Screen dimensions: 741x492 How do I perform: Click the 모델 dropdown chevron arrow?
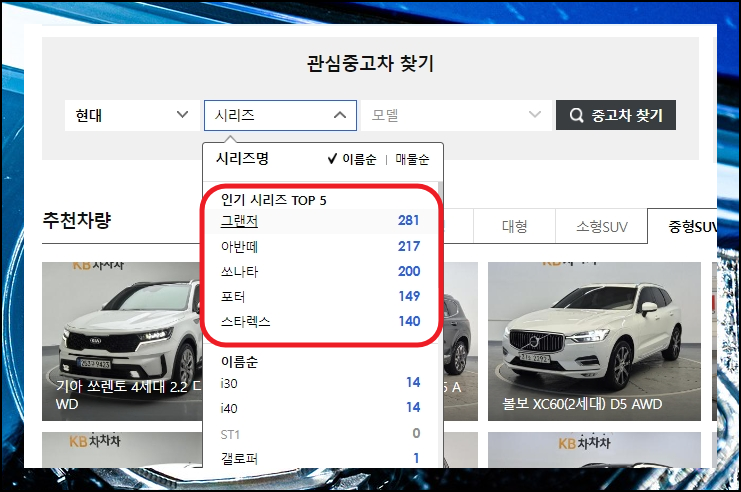coord(534,114)
